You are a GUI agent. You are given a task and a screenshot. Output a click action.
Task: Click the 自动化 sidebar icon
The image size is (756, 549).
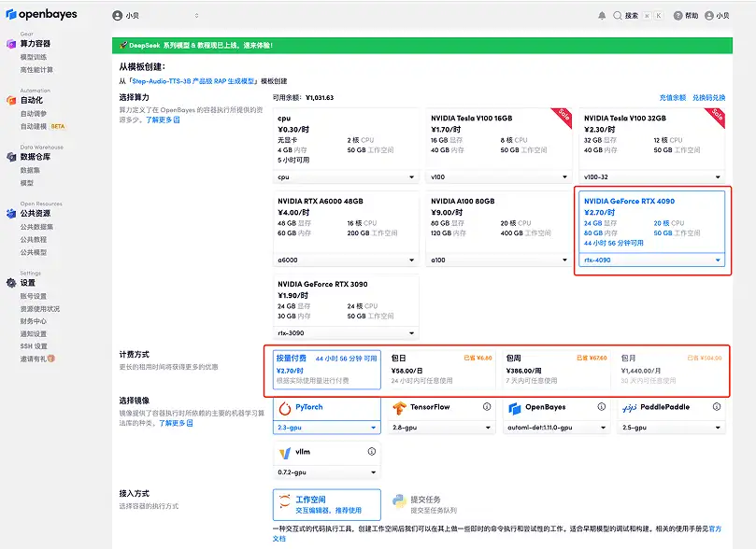click(11, 100)
